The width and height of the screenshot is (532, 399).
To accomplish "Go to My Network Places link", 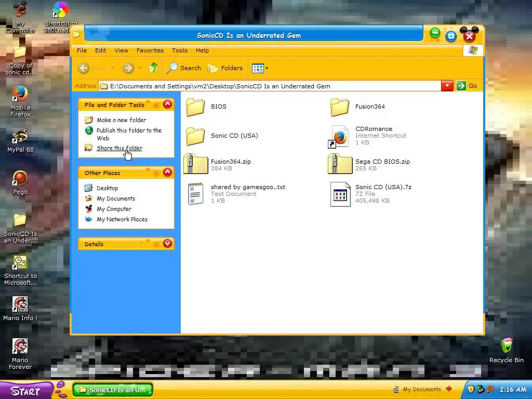I will point(122,219).
